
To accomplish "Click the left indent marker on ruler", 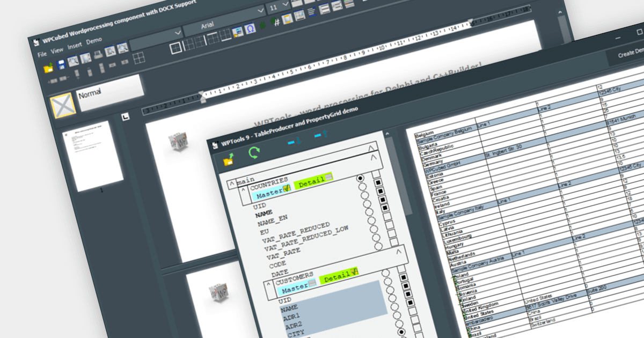I will [202, 98].
